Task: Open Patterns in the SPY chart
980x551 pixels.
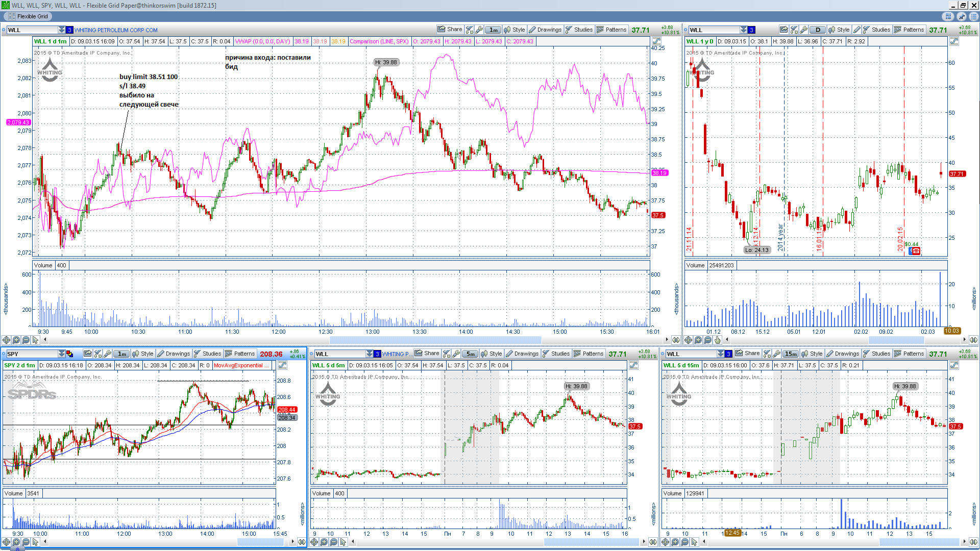Action: tap(240, 354)
